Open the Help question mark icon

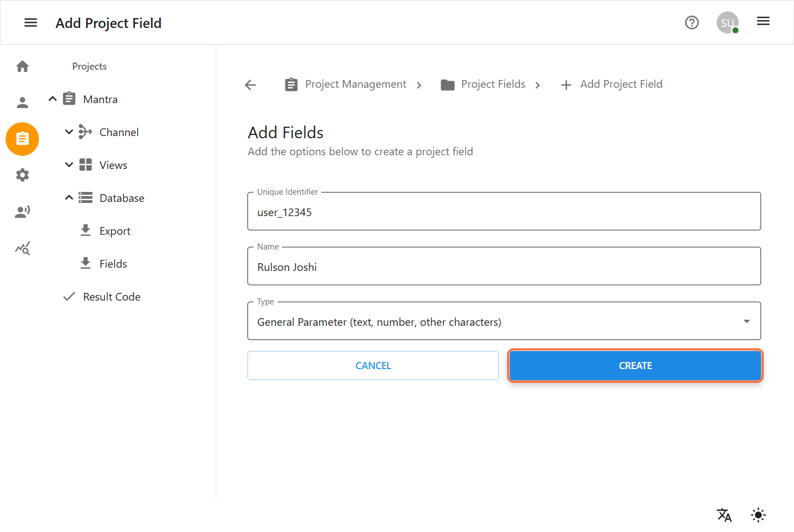[x=691, y=22]
